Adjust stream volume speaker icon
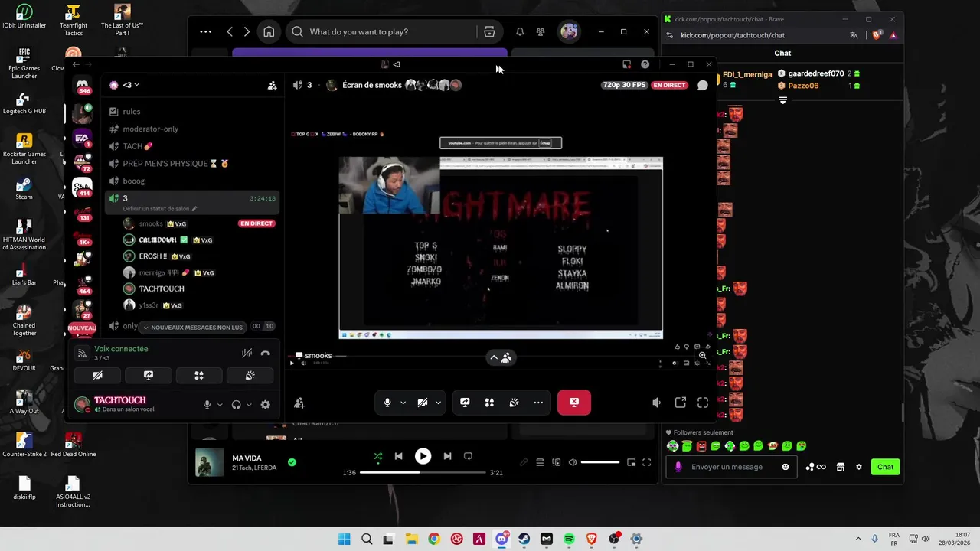Image resolution: width=980 pixels, height=551 pixels. click(x=656, y=403)
